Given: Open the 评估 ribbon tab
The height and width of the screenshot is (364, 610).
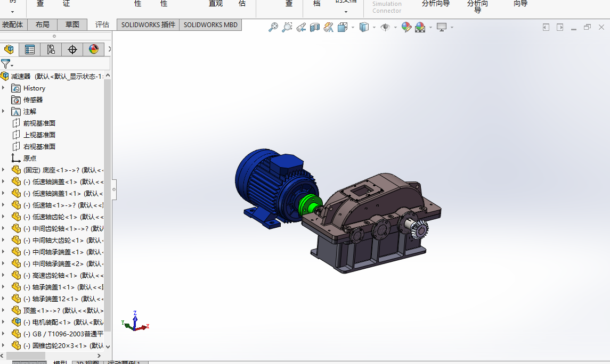Looking at the screenshot, I should 102,24.
